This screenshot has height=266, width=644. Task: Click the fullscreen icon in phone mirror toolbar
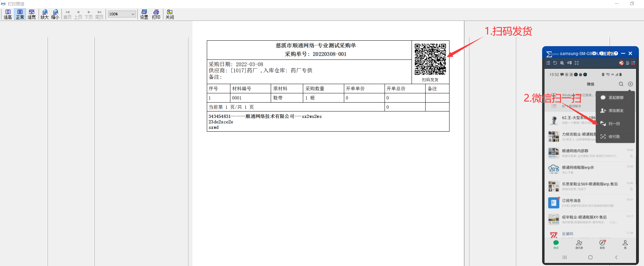577,63
